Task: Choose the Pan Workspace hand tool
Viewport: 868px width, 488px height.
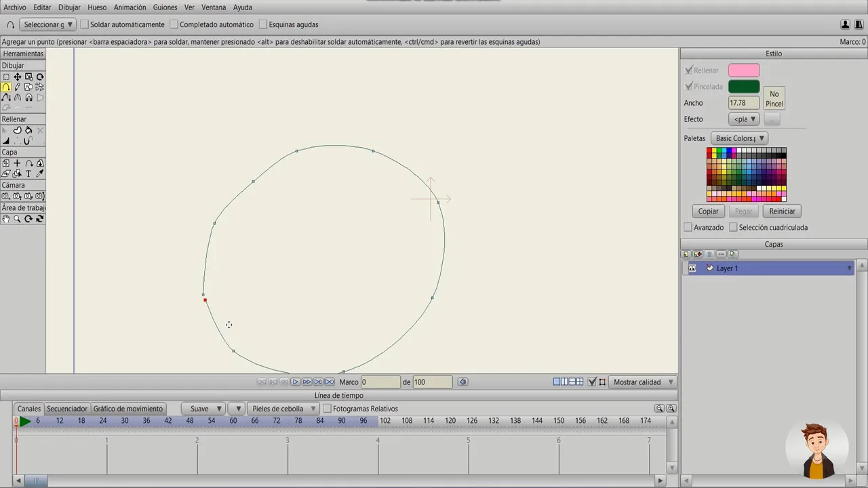Action: [6, 219]
